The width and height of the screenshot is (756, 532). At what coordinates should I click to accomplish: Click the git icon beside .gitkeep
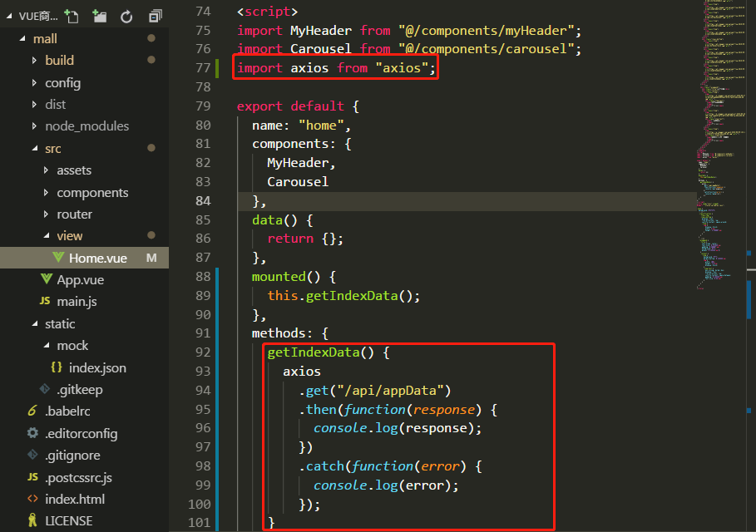(45, 389)
